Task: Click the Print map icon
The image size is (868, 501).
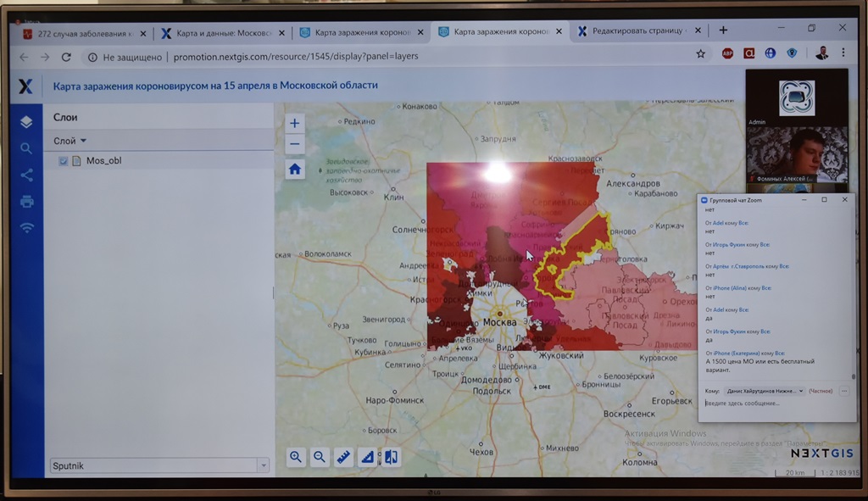Action: 27,203
